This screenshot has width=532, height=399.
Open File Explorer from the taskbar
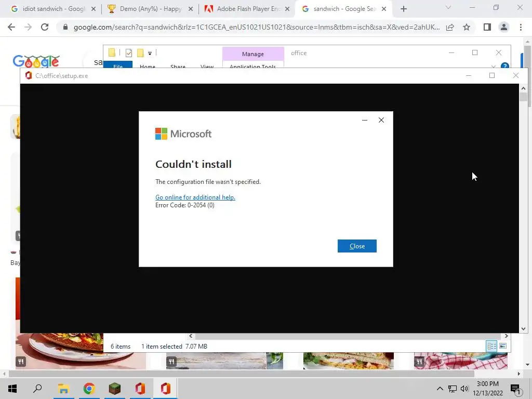click(x=63, y=389)
